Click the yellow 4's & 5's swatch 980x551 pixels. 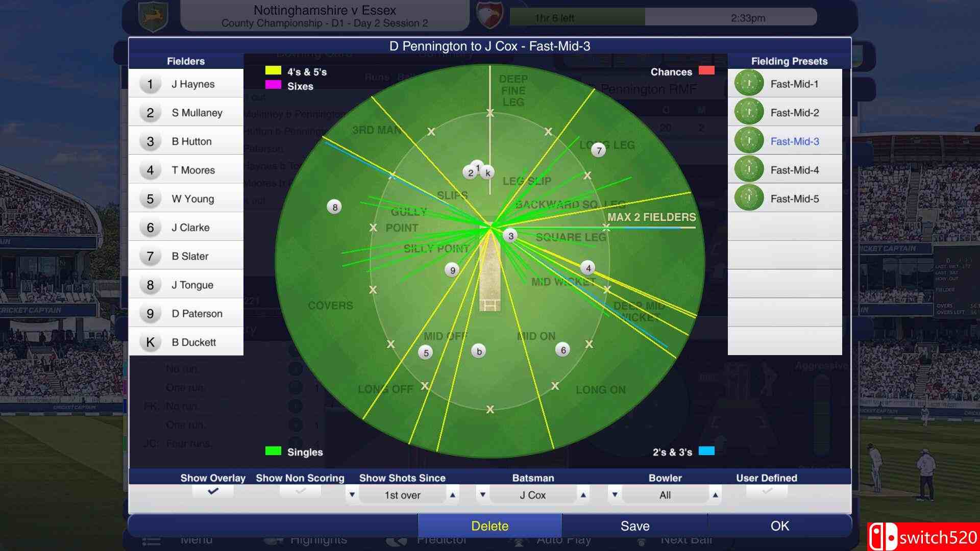pos(273,70)
